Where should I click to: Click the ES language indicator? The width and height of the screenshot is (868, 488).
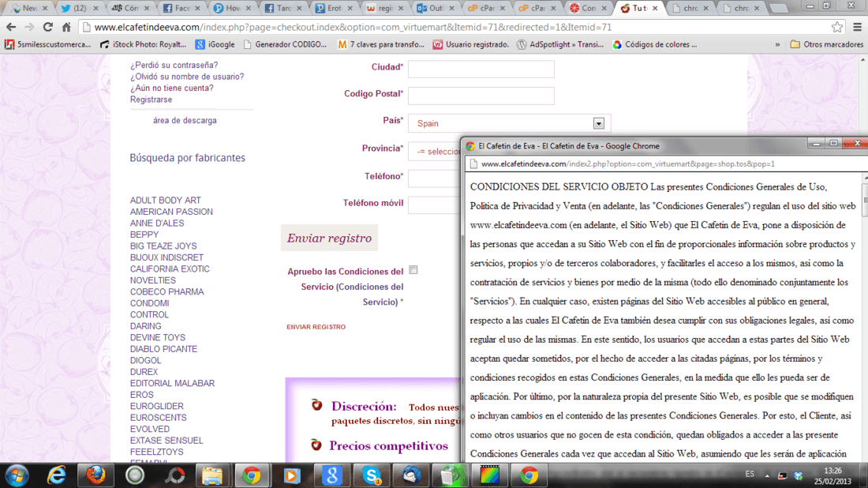point(750,474)
